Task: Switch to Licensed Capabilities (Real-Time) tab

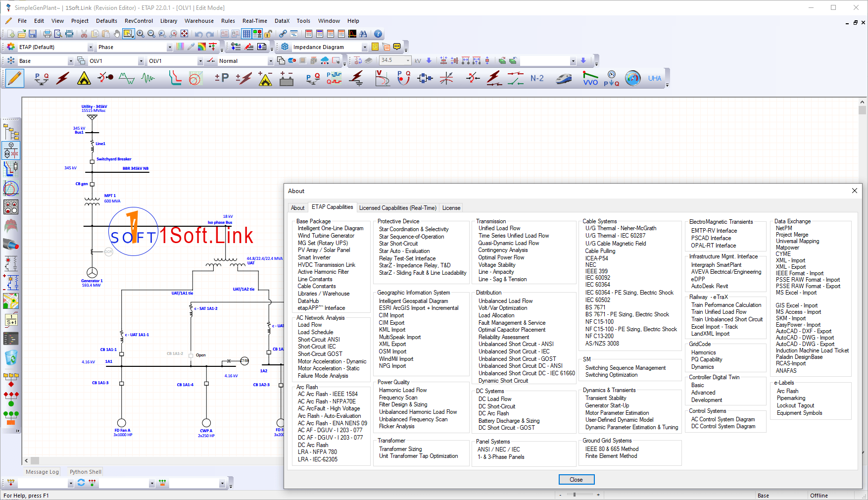Action: 398,208
